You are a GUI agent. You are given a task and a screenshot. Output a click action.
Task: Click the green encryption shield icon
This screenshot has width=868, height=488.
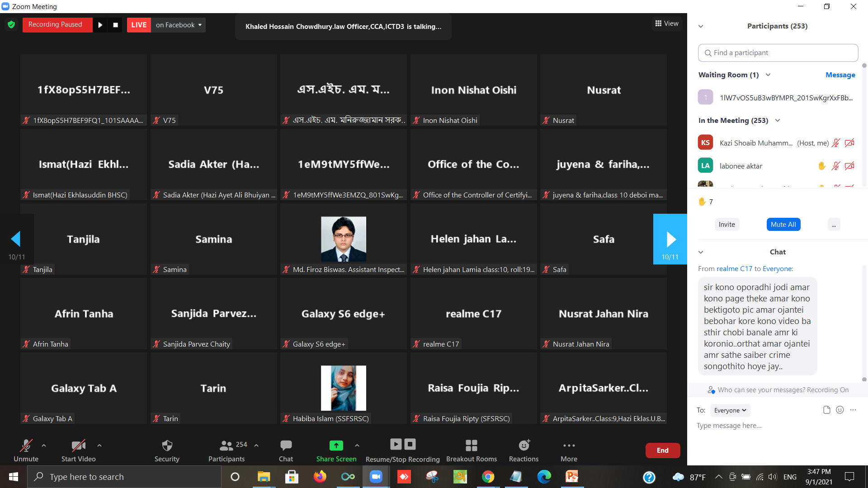pos(11,24)
